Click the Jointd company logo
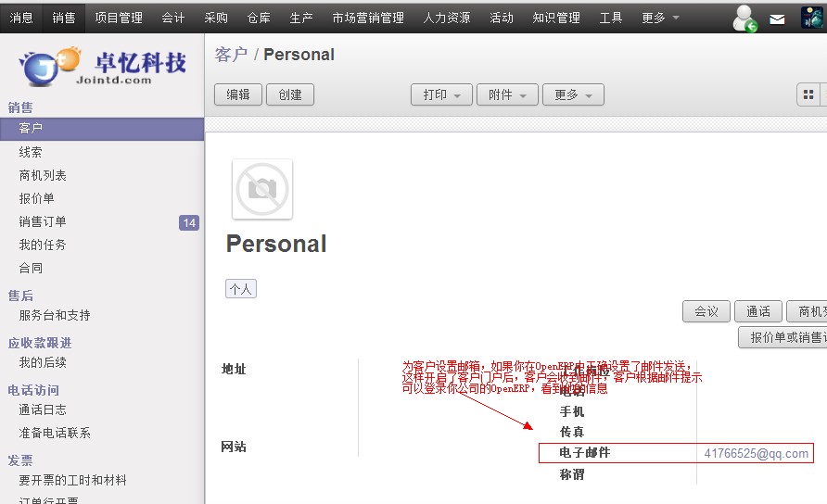 coord(102,66)
